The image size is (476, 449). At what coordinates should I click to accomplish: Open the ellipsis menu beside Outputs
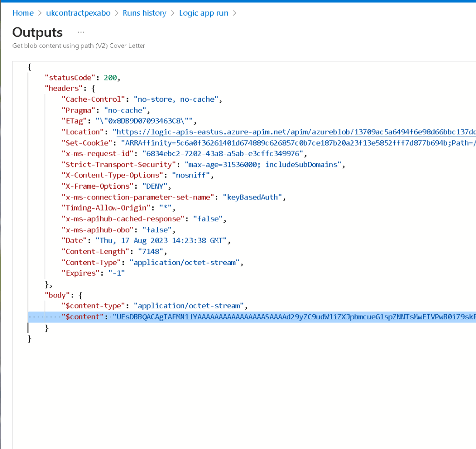pos(81,32)
